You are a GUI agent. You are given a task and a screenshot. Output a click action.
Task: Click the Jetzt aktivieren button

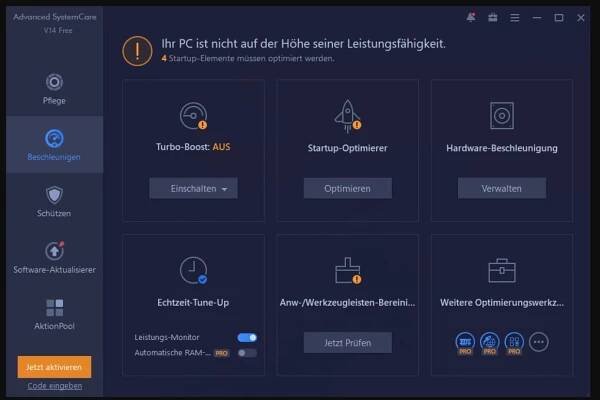pyautogui.click(x=54, y=367)
